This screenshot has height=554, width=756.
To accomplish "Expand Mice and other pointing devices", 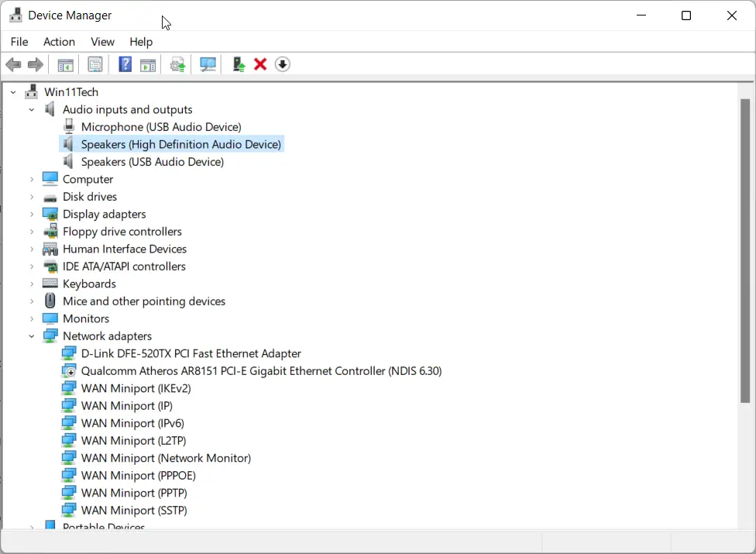I will click(x=31, y=301).
